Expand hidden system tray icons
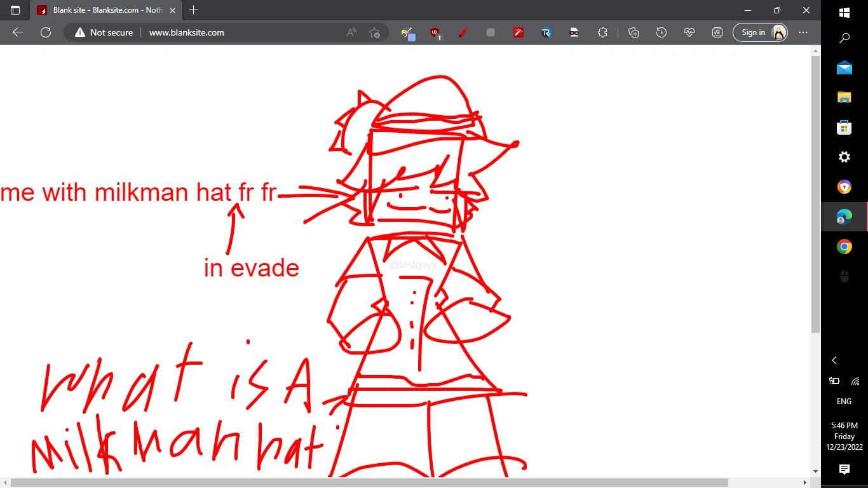The height and width of the screenshot is (488, 868). click(834, 360)
